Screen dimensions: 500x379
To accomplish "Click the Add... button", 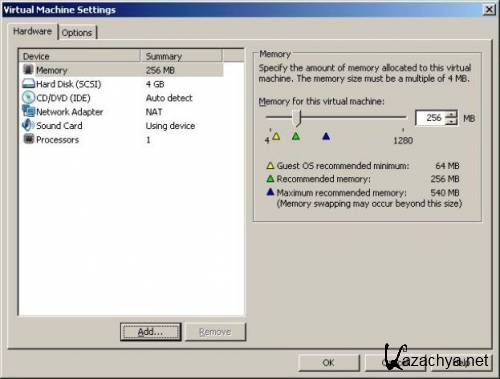I will point(151,332).
